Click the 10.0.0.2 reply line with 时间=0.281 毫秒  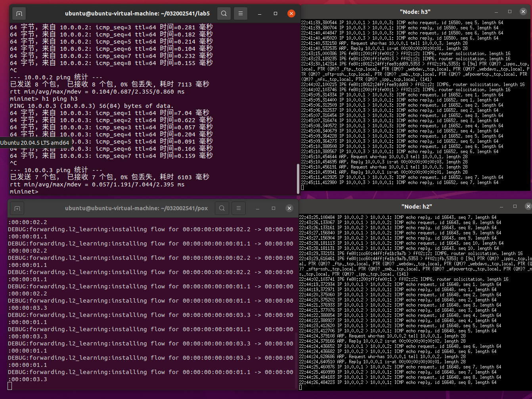tap(112, 27)
